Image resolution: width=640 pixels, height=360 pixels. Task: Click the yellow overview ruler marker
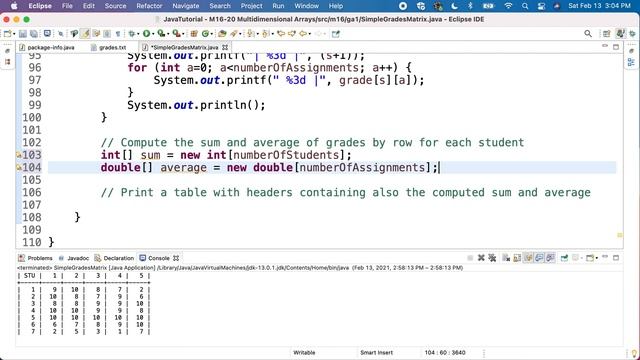[620, 235]
